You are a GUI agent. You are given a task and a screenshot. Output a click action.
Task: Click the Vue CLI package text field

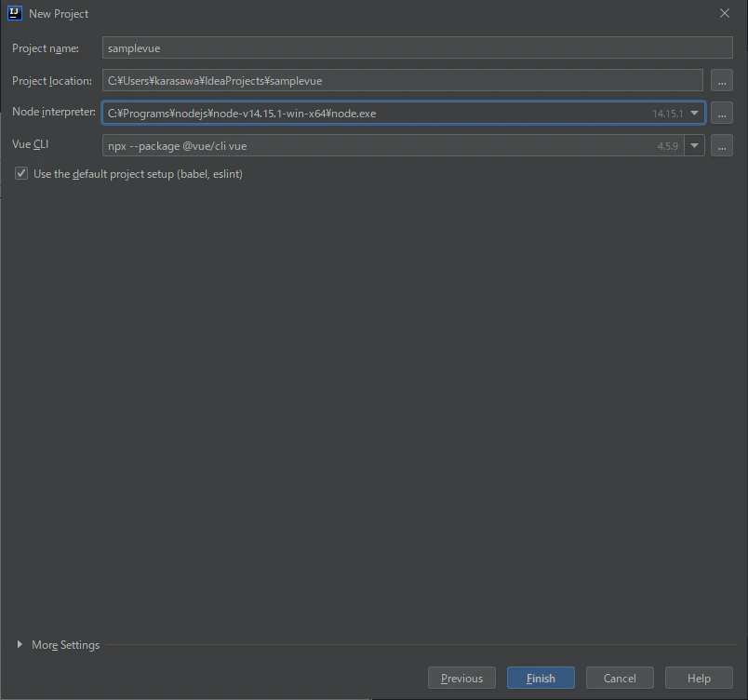(x=394, y=145)
